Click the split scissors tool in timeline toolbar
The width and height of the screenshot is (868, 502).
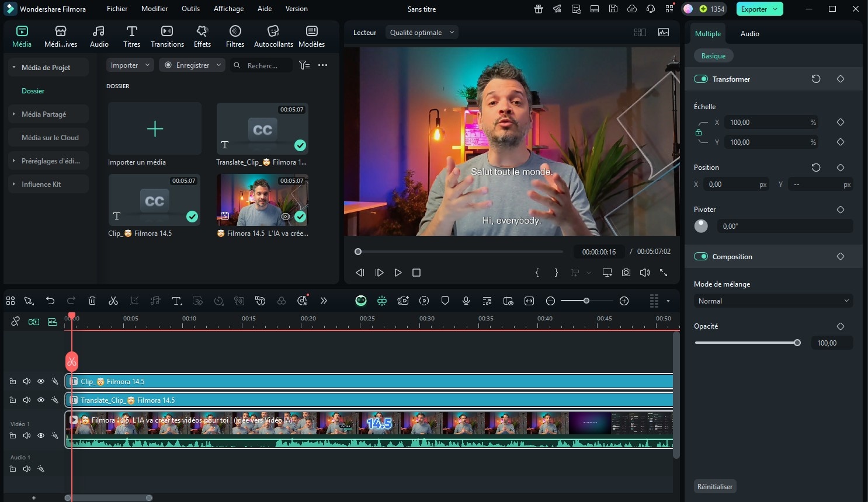pyautogui.click(x=113, y=301)
